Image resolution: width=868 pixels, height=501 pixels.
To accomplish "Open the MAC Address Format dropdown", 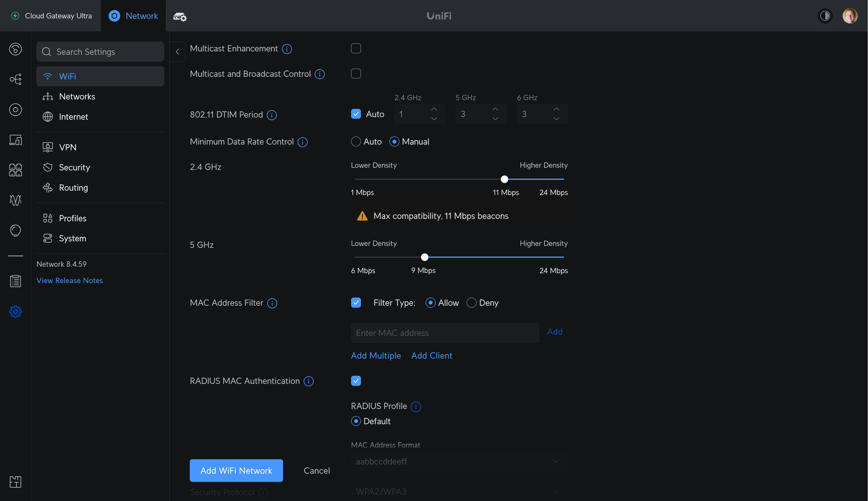I will (x=458, y=461).
